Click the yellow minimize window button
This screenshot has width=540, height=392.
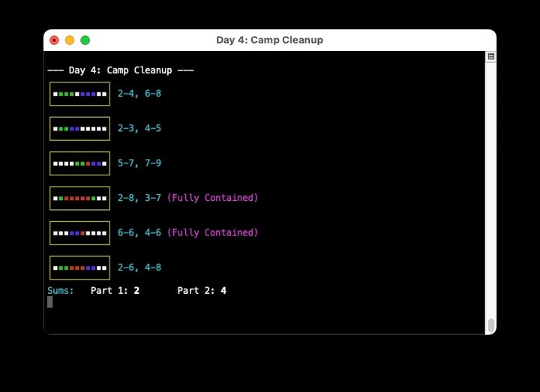coord(70,40)
